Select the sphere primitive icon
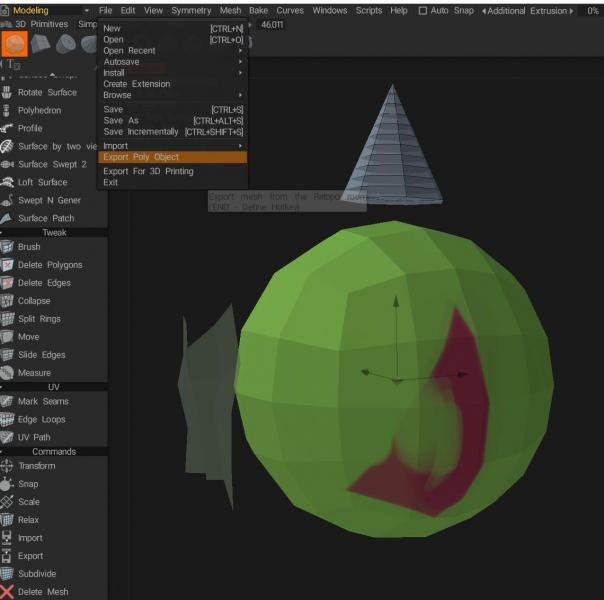 pos(14,44)
